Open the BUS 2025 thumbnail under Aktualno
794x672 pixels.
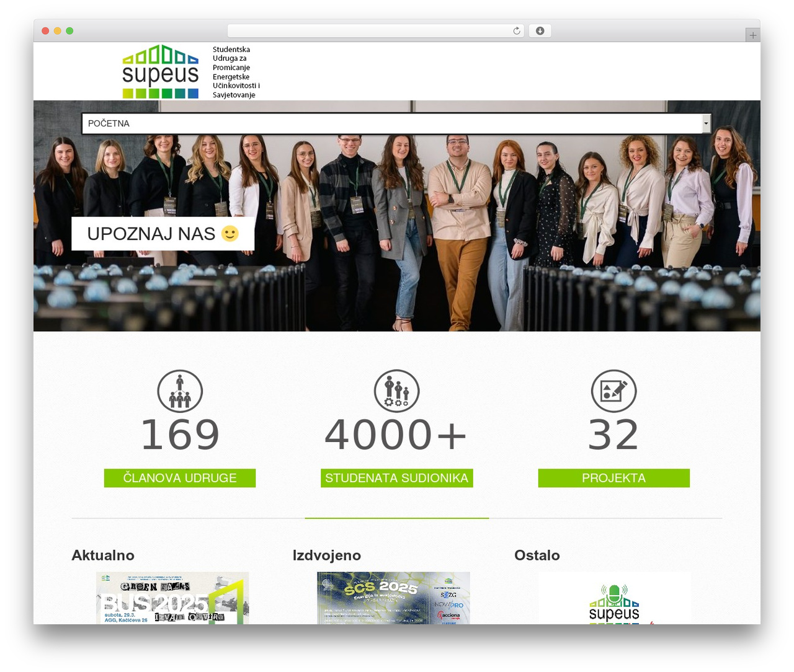[172, 598]
